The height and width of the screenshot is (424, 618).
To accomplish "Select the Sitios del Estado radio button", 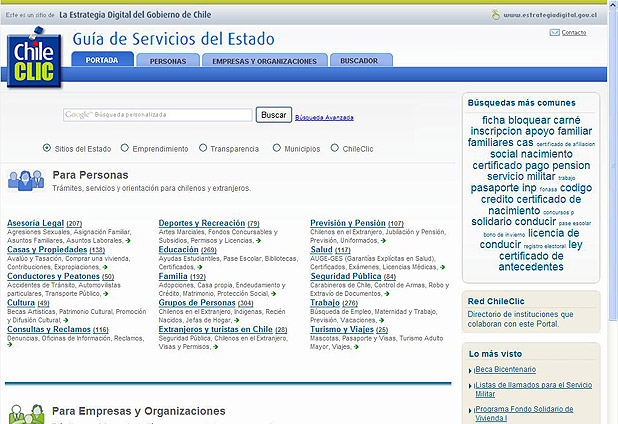I will (x=47, y=148).
